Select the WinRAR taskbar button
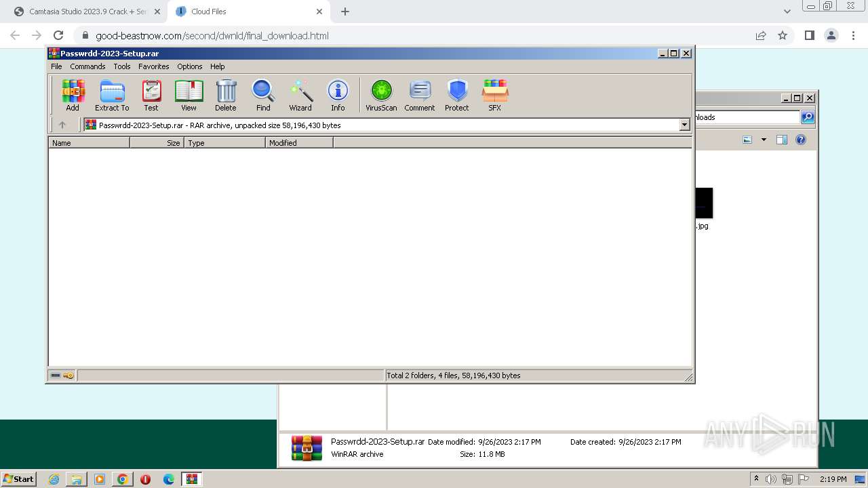Image resolution: width=868 pixels, height=488 pixels. coord(192,479)
